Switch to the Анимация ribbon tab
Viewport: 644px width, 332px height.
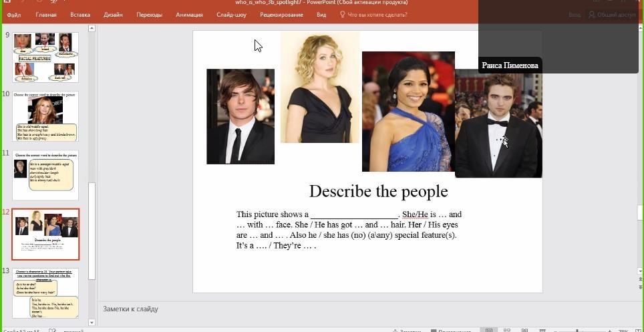(189, 15)
